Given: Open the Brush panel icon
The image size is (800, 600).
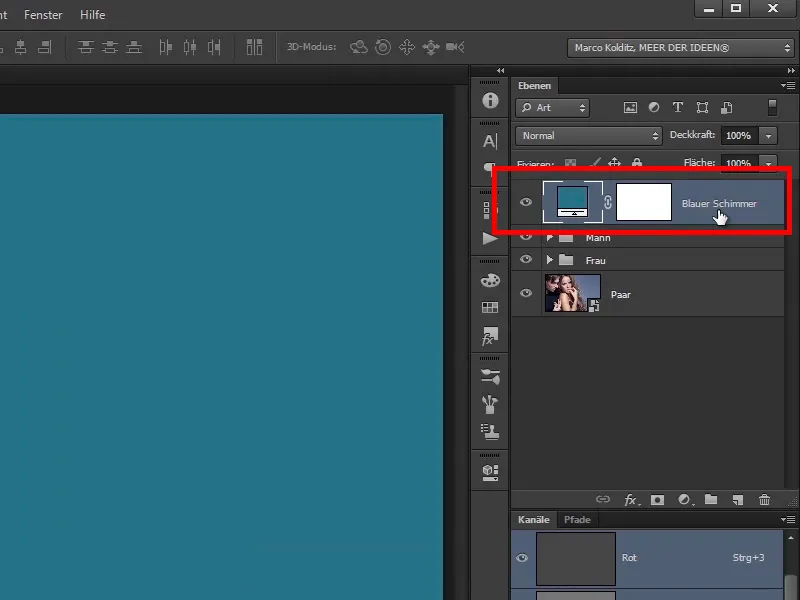Looking at the screenshot, I should coord(490,404).
